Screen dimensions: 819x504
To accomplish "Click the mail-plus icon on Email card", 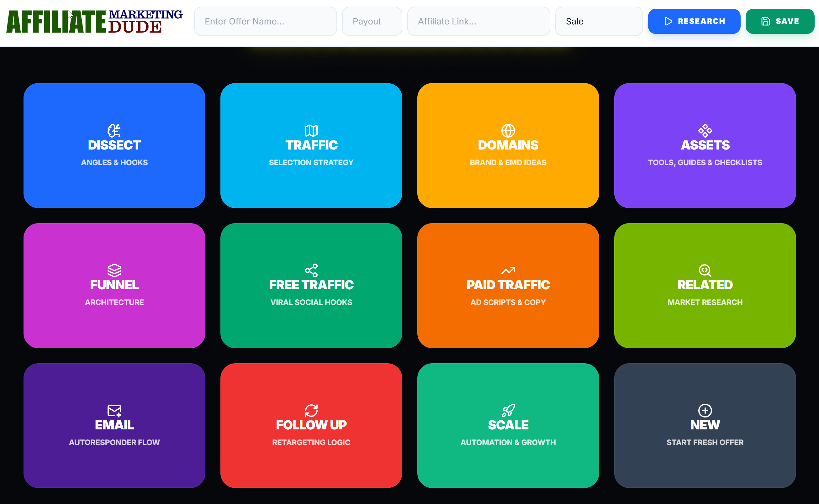I will tap(114, 410).
